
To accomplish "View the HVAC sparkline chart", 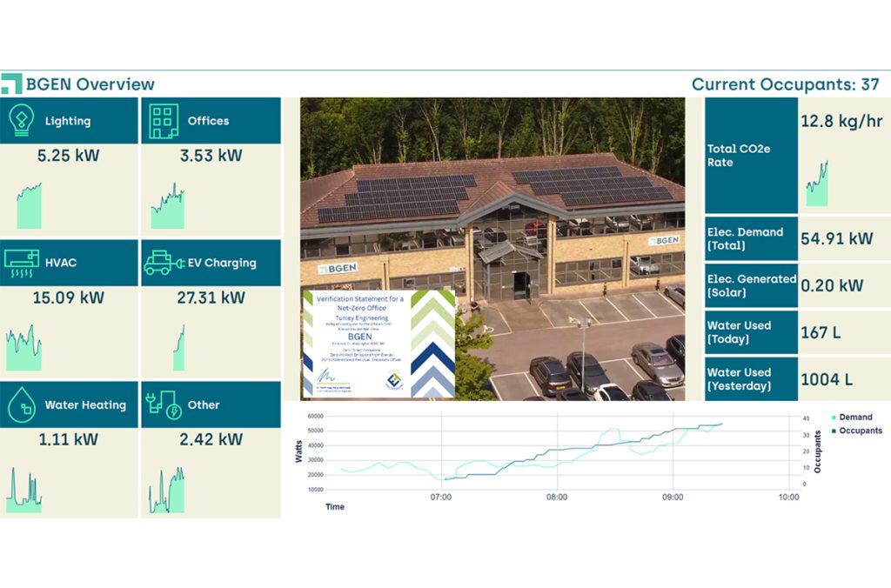I will point(23,348).
